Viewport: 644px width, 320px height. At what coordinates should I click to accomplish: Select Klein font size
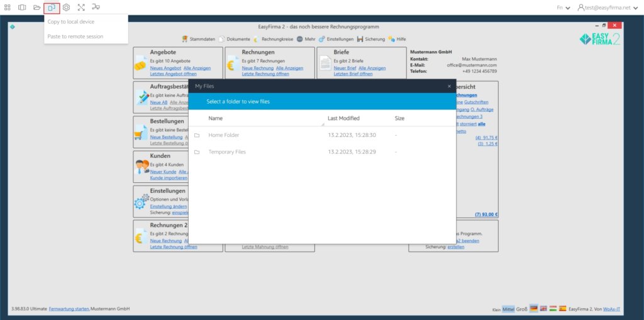pos(496,309)
